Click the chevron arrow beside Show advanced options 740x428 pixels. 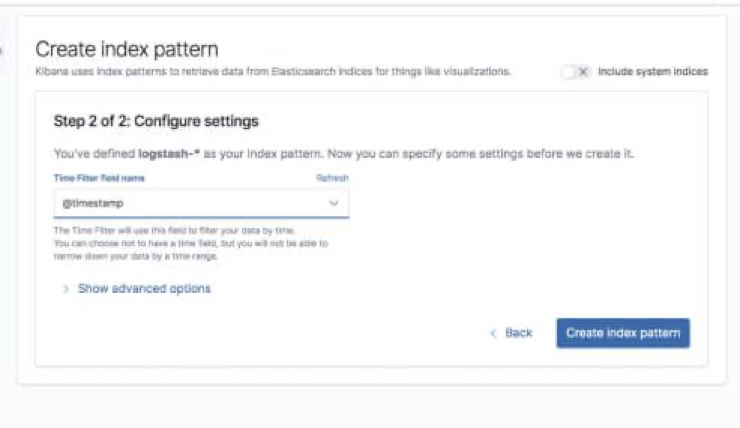66,289
